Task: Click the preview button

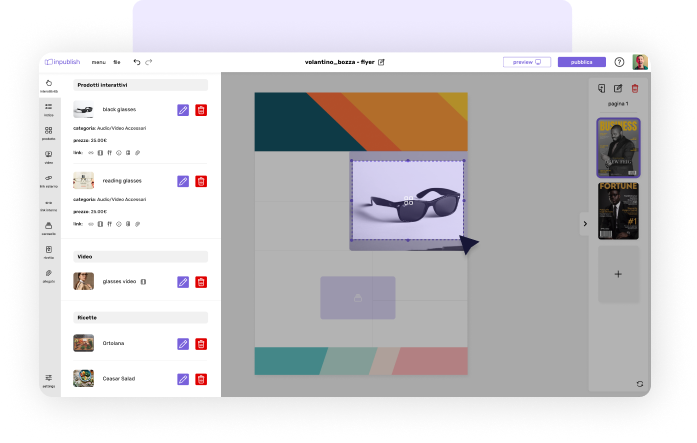Action: pos(526,62)
